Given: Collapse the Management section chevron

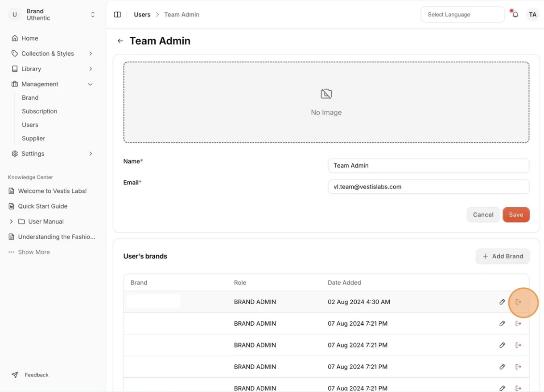Looking at the screenshot, I should [91, 84].
